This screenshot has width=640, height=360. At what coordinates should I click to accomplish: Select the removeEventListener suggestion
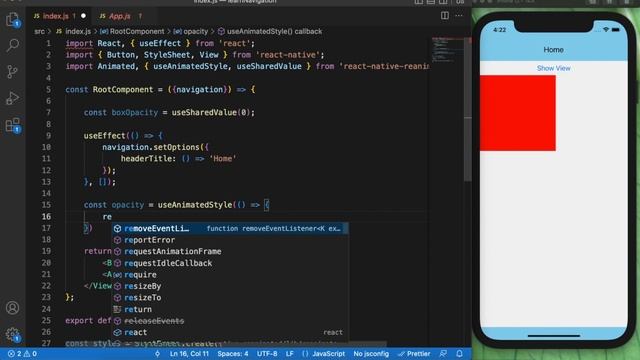(230, 229)
